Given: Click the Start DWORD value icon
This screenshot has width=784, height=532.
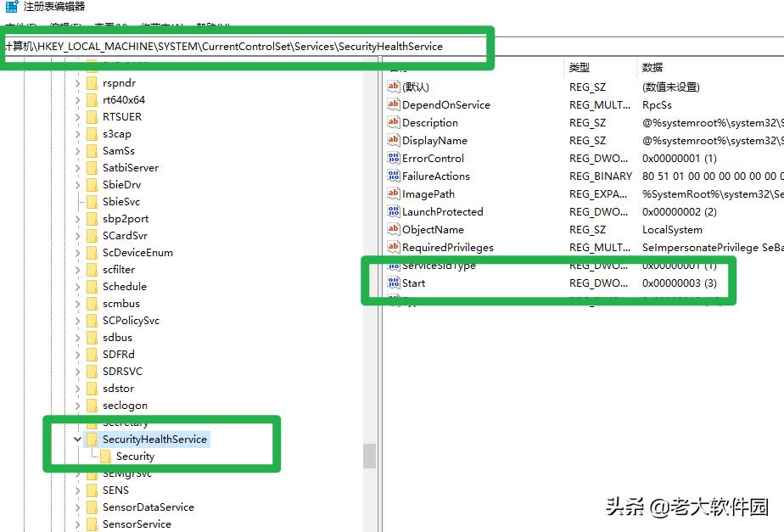Looking at the screenshot, I should 394,283.
